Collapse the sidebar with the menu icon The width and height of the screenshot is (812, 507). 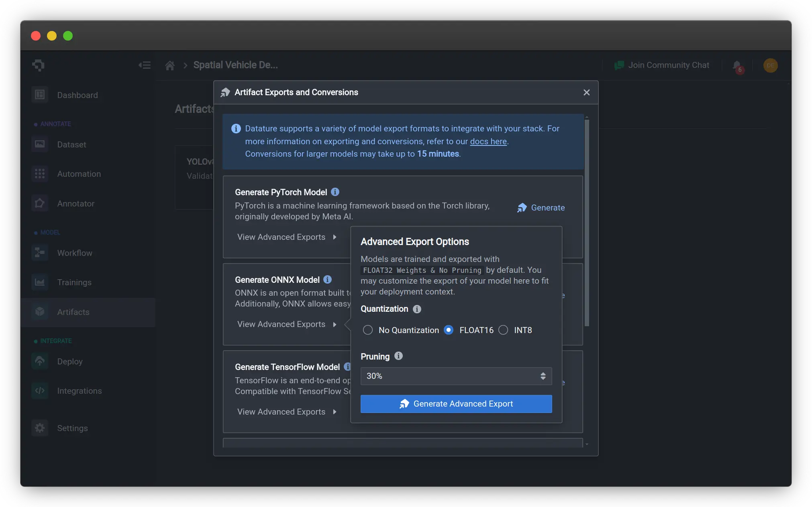pos(145,65)
